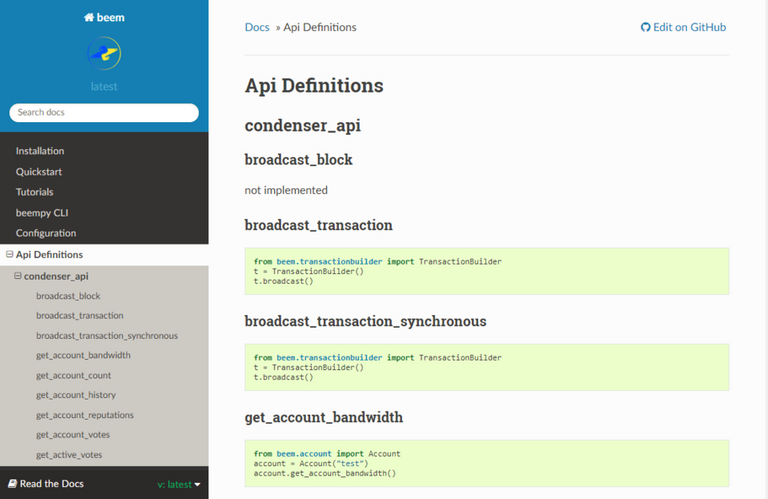Collapse the condenser_api tree node
768x499 pixels.
click(x=17, y=276)
